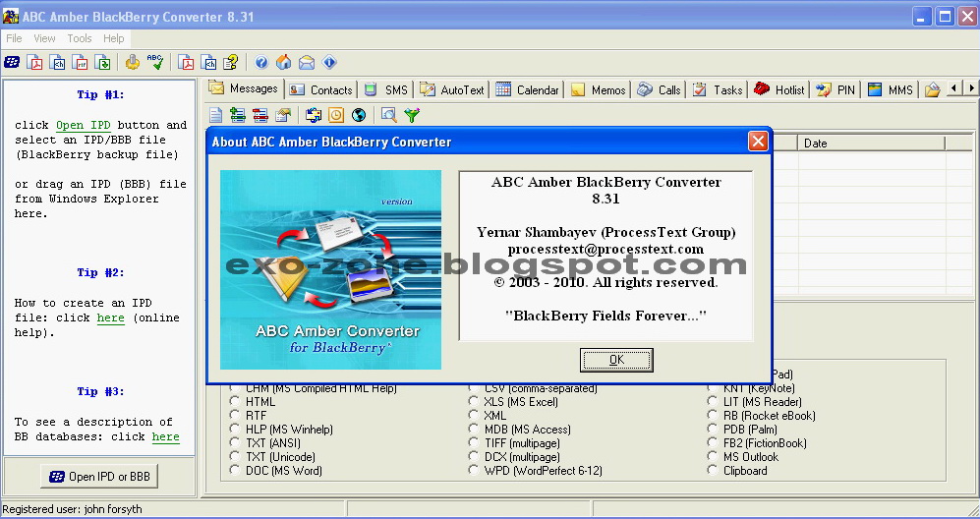Choose HLP (MS Winhelp) format
Viewport: 980px width, 519px height.
tap(234, 430)
